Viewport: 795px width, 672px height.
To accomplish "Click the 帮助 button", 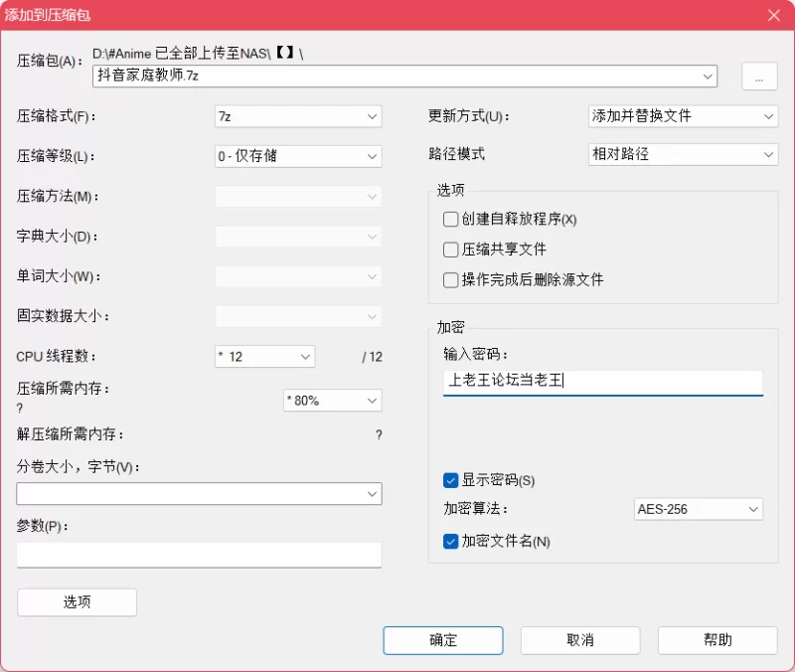I will click(x=717, y=640).
